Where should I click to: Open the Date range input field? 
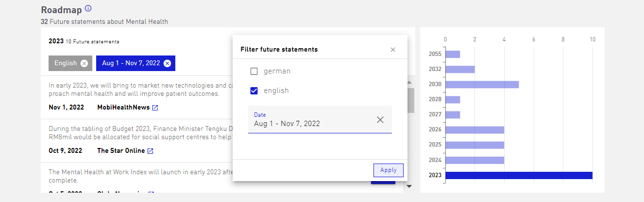tap(320, 119)
